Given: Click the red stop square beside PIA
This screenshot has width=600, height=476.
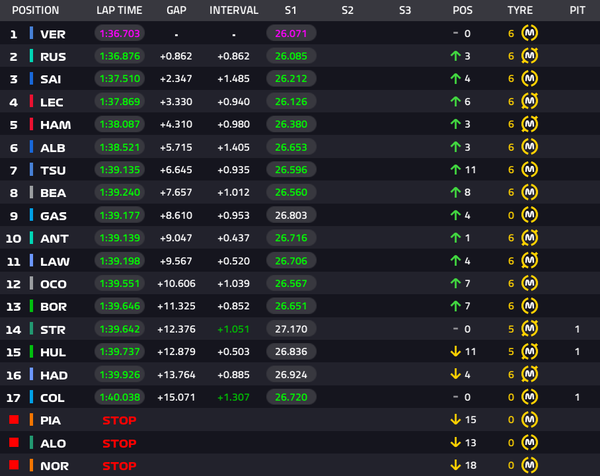Looking at the screenshot, I should (14, 420).
